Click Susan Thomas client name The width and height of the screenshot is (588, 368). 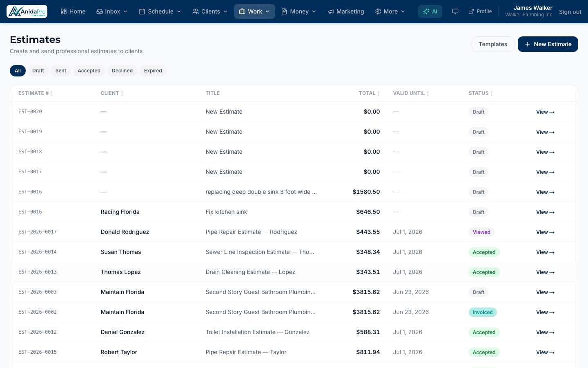coord(121,252)
